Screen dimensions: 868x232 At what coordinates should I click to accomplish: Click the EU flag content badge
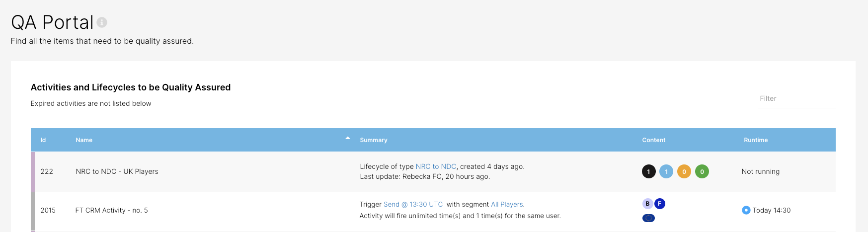coord(648,218)
